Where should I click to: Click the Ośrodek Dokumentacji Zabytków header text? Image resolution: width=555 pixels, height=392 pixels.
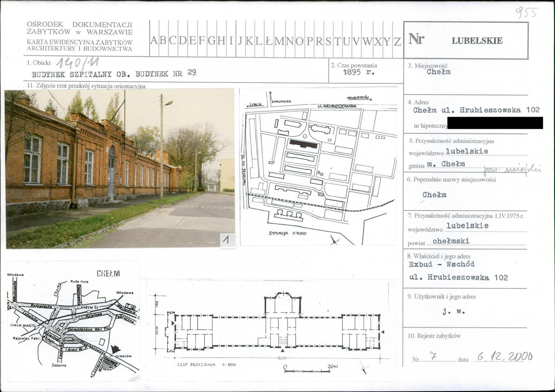pos(80,28)
